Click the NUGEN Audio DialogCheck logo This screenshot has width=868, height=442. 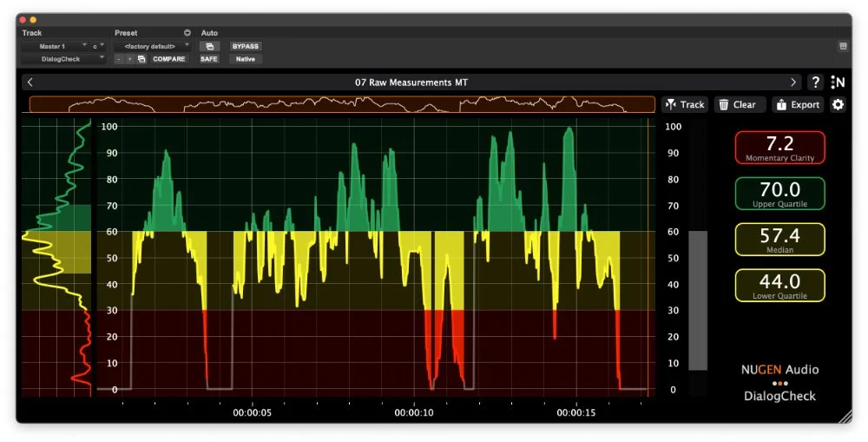click(780, 383)
